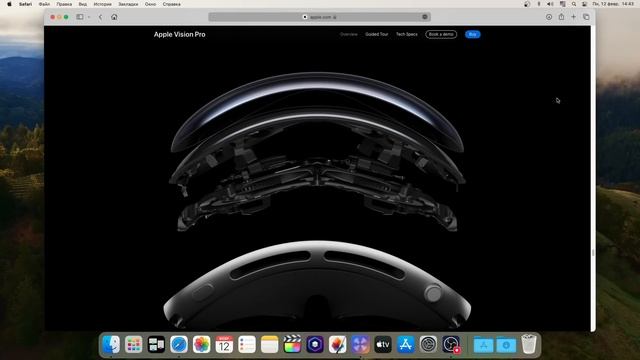Image resolution: width=640 pixels, height=360 pixels.
Task: Click the date and time in menu bar
Action: [613, 4]
